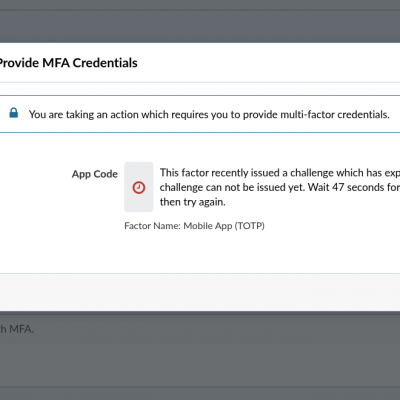Click the blue padlock icon
Viewport: 400px width, 400px height.
(14, 113)
